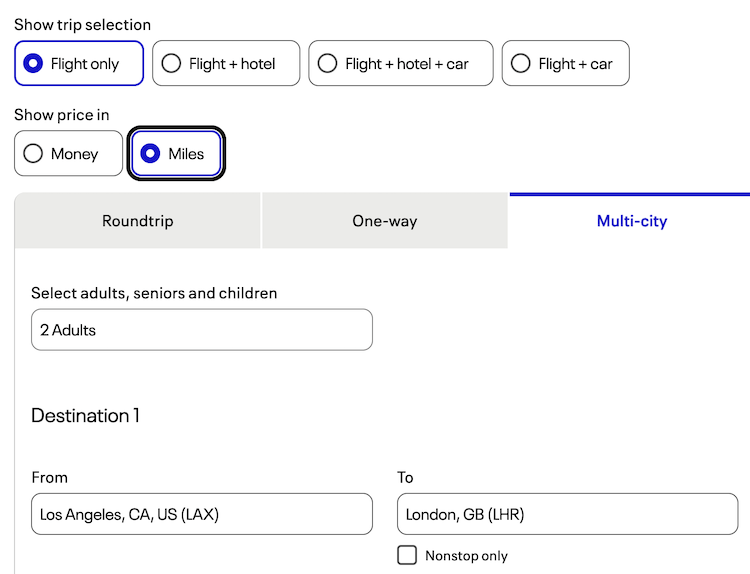Click the Money radio circle

click(x=33, y=154)
